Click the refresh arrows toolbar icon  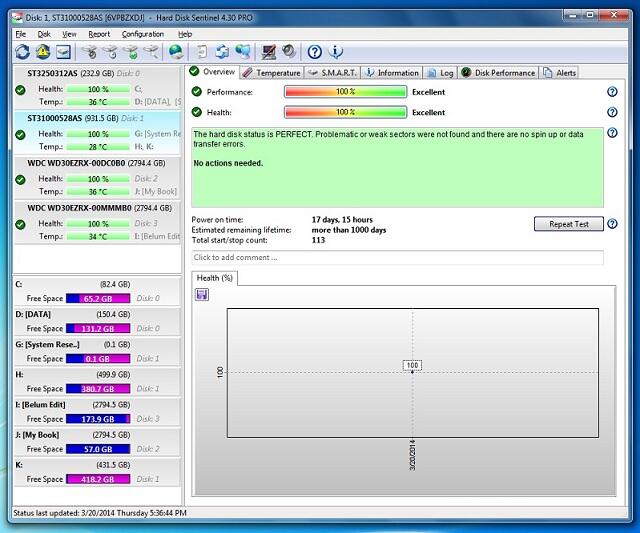click(22, 52)
